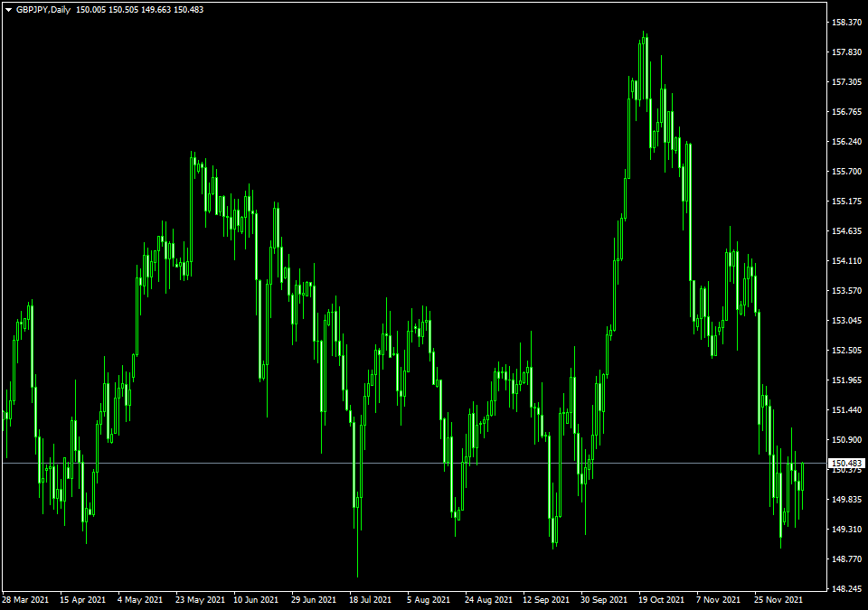Click the 24 Aug 2021 date label
The image size is (868, 610).
(488, 599)
